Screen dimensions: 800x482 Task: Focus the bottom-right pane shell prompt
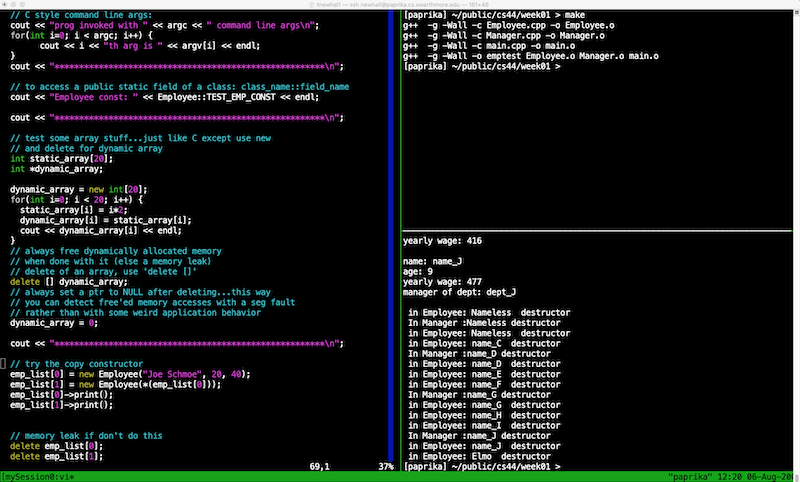click(481, 466)
